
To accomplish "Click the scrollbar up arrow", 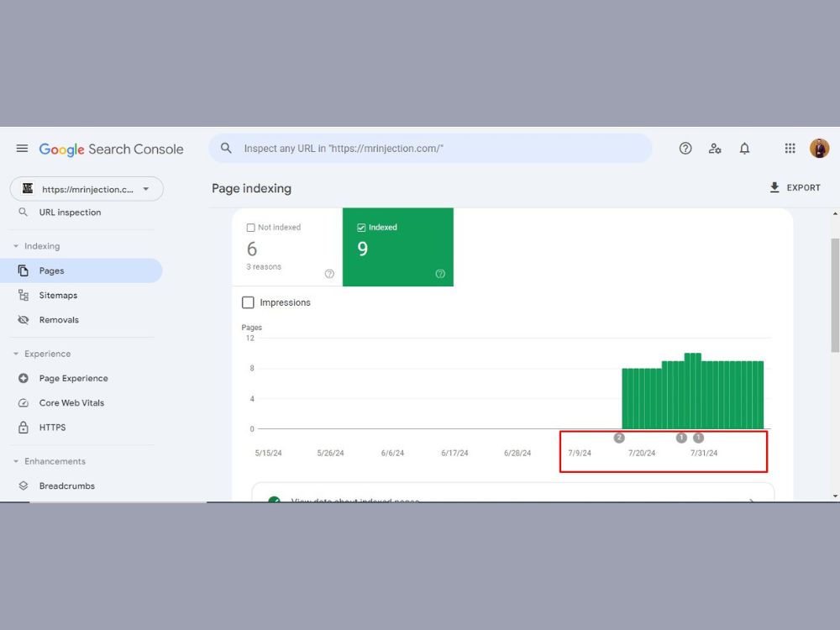I will coord(835,213).
